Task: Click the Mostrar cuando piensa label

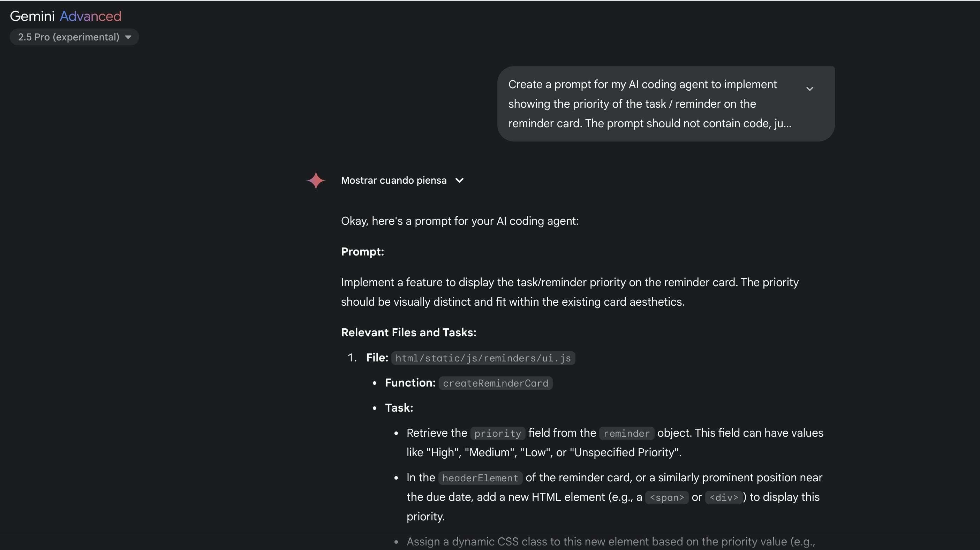Action: click(x=394, y=180)
